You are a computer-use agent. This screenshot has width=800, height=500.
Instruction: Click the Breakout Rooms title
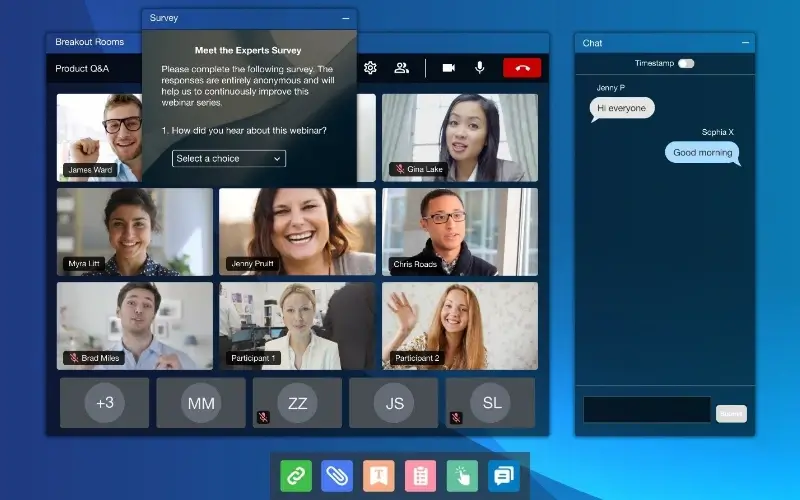tap(90, 42)
